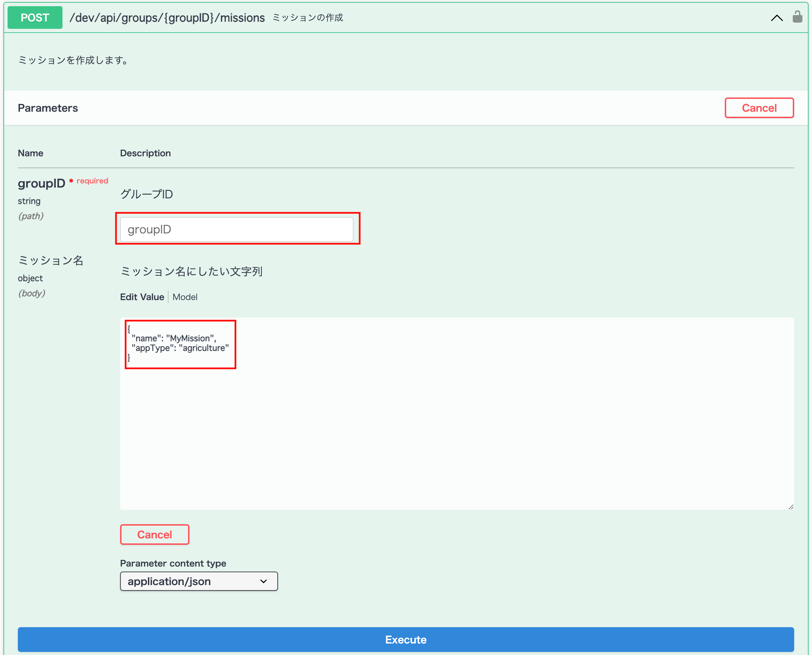The width and height of the screenshot is (812, 655).
Task: Click the green POST method badge
Action: (35, 18)
